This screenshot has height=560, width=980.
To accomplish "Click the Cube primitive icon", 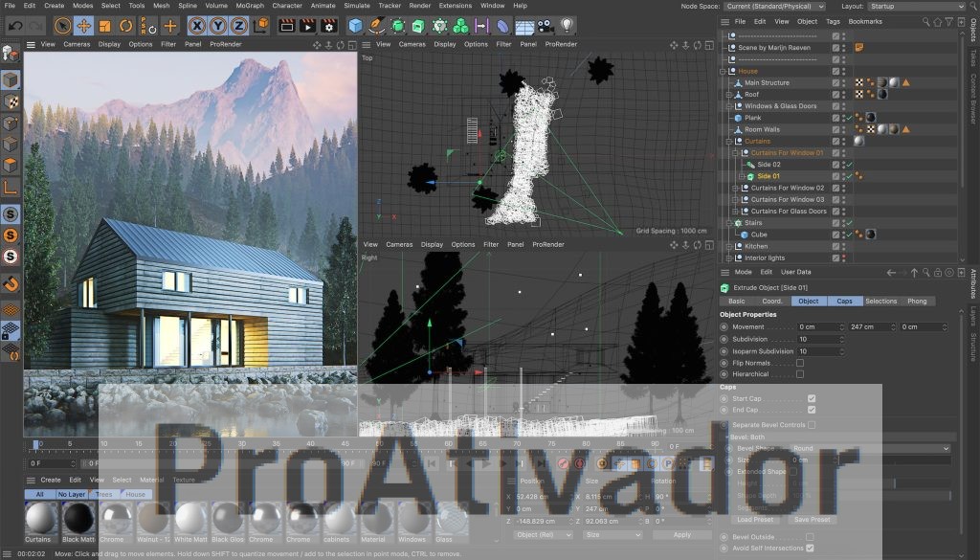I will tap(355, 27).
